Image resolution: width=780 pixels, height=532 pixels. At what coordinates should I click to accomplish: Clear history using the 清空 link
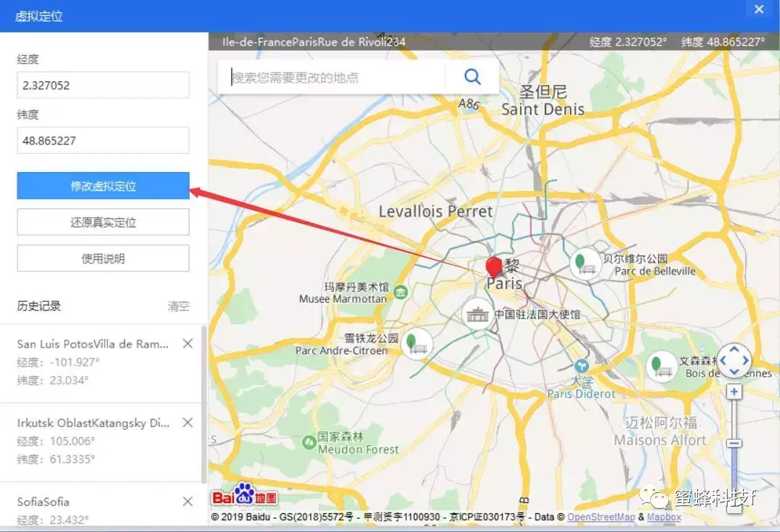[178, 306]
